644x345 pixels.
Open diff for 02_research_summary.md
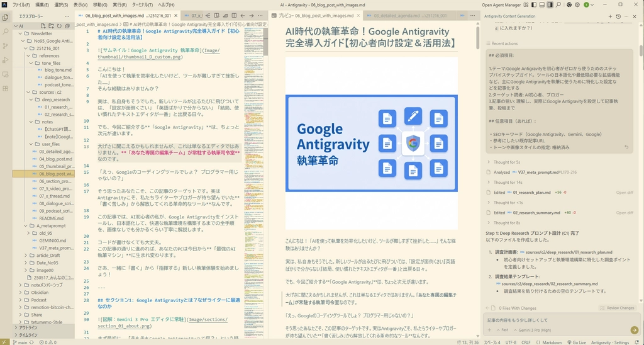[x=625, y=213]
